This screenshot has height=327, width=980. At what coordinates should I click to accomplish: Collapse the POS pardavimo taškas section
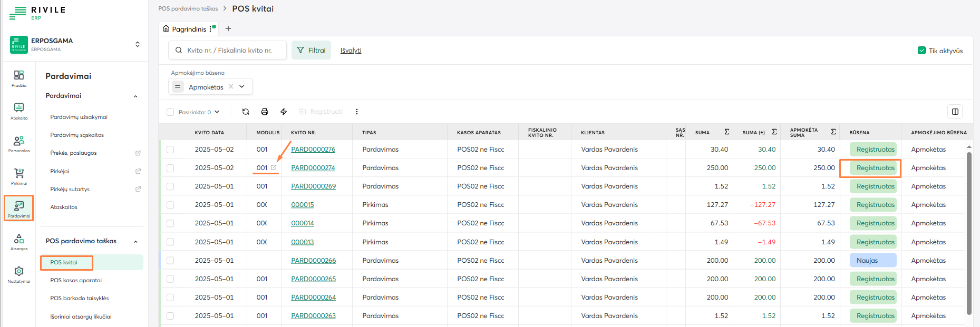tap(135, 242)
